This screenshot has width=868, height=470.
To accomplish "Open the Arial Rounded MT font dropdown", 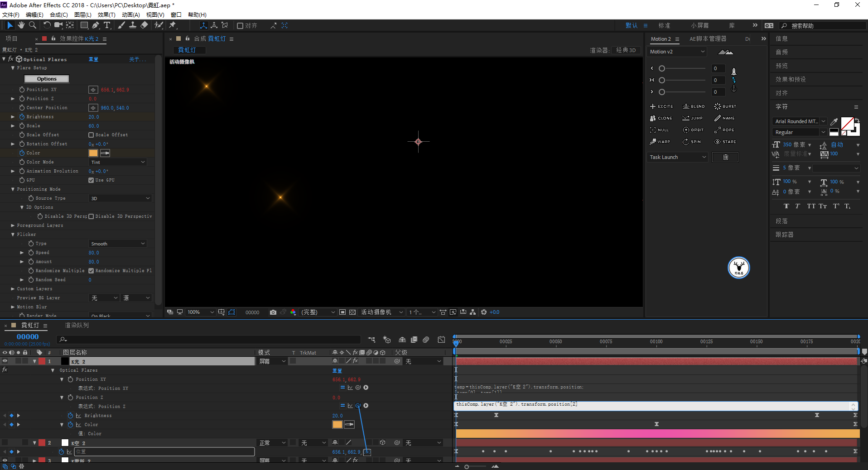I will pyautogui.click(x=800, y=121).
